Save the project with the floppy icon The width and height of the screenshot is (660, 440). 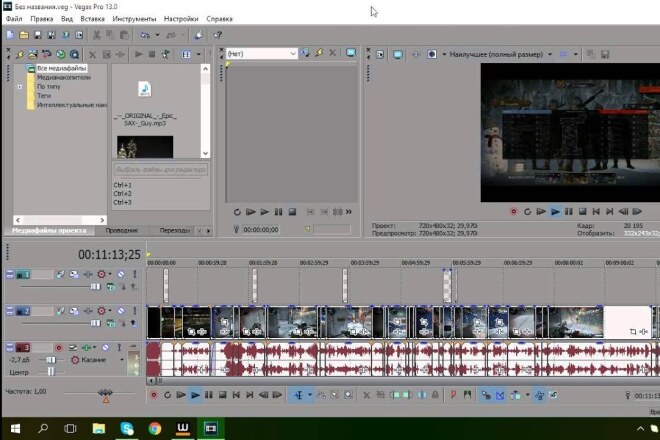point(37,35)
